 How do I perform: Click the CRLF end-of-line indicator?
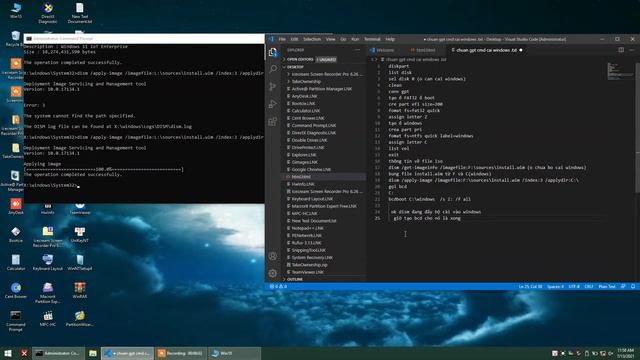pos(589,287)
